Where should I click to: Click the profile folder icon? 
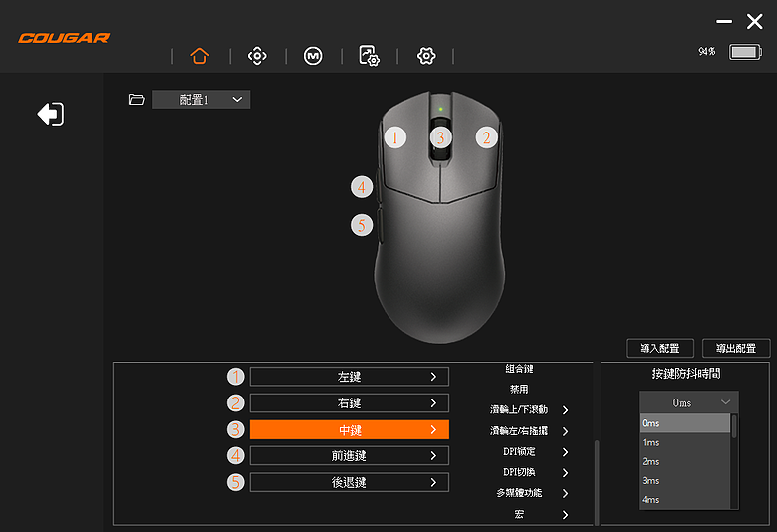pos(136,100)
